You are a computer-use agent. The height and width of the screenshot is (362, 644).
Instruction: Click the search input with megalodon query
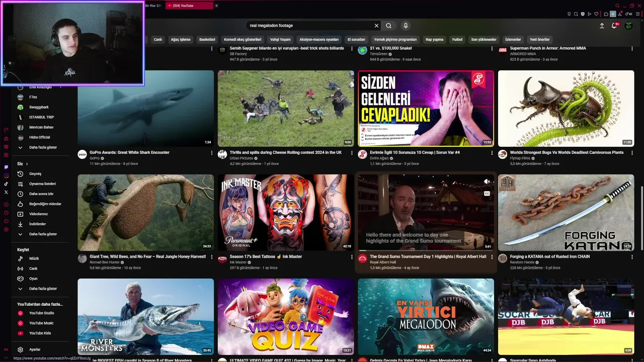(309, 26)
